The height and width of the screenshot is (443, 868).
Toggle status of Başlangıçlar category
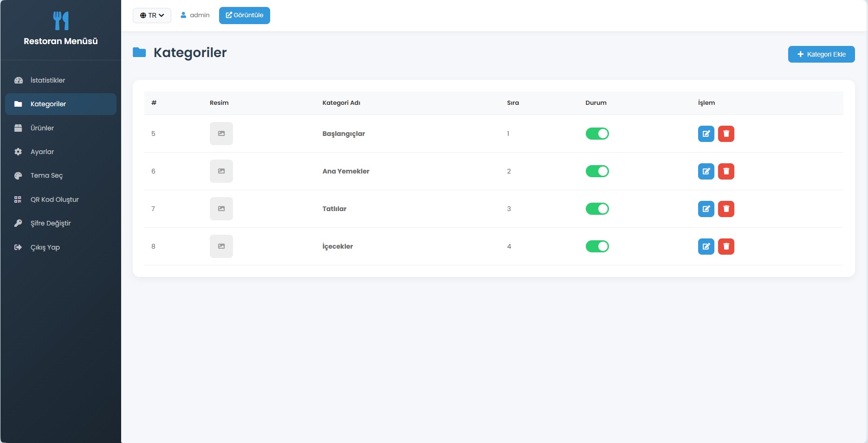point(597,134)
